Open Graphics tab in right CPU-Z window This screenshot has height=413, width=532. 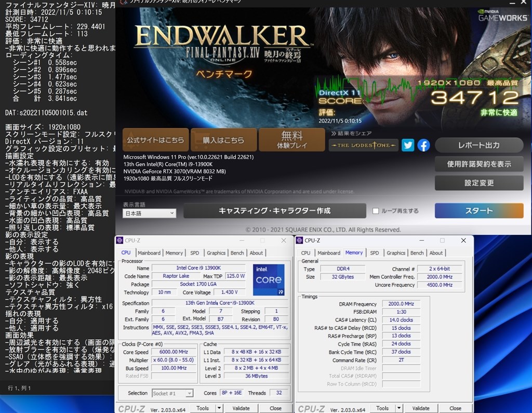[x=396, y=253]
